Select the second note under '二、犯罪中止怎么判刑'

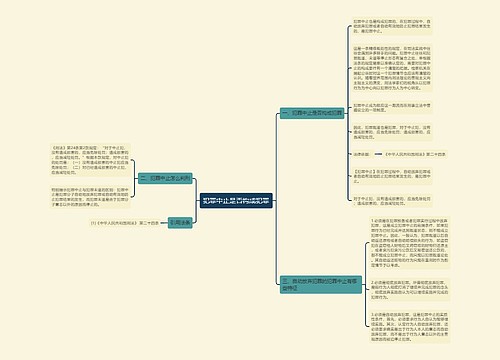(x=90, y=197)
